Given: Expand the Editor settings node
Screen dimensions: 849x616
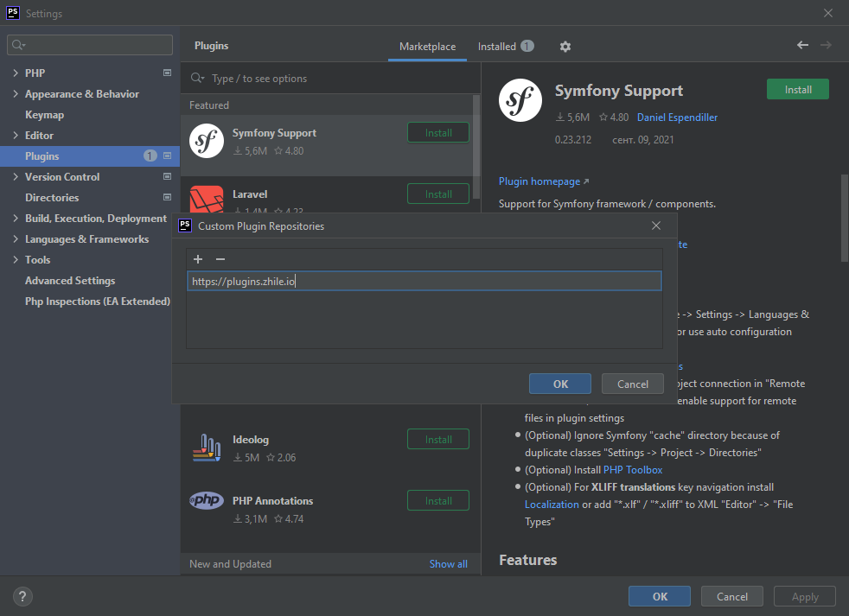Looking at the screenshot, I should 16,136.
